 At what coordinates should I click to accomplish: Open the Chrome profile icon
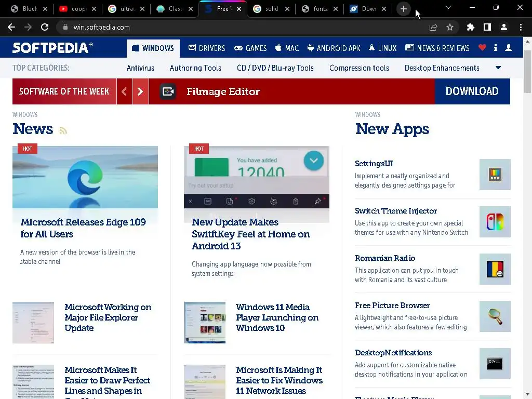tap(504, 27)
